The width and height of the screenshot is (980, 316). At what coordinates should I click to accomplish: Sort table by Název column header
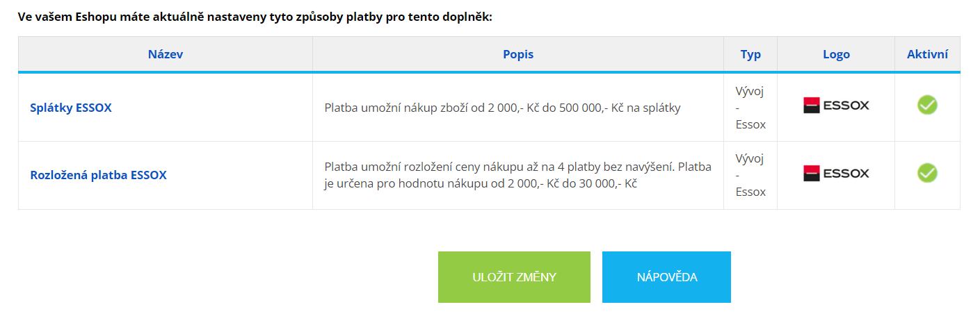(166, 54)
